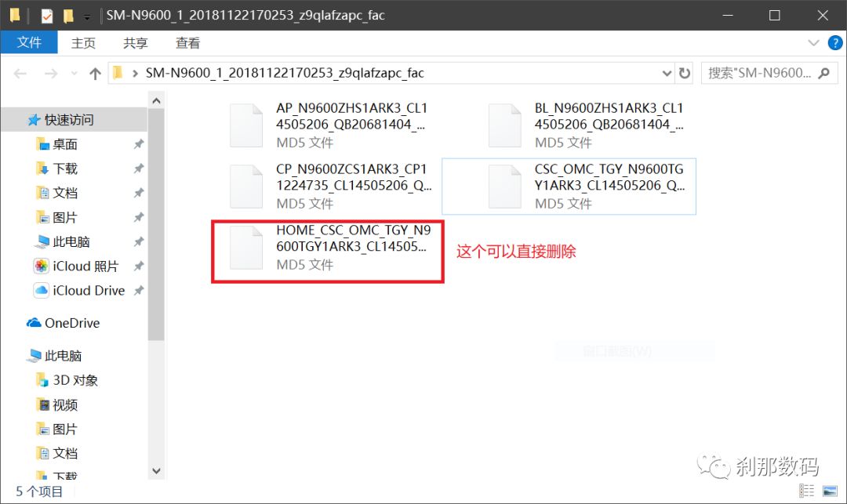The height and width of the screenshot is (504, 847).
Task: Select the CP_N9600ZCS1ARK3 MD5 file
Action: pos(329,187)
